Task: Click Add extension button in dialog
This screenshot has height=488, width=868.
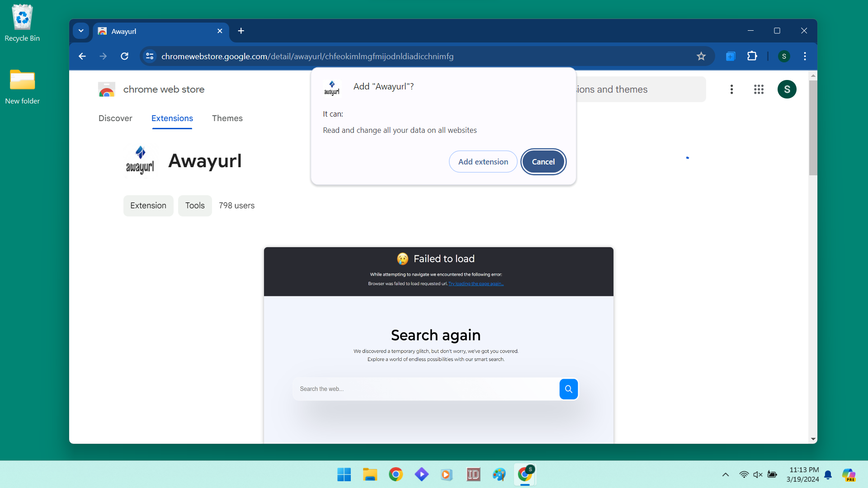Action: click(483, 162)
